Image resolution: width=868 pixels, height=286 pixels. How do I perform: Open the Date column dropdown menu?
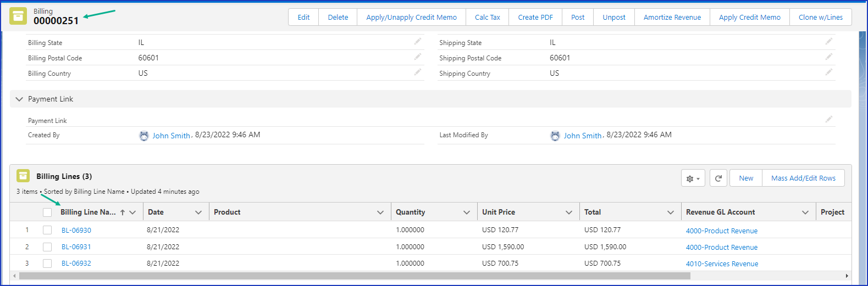coord(198,212)
